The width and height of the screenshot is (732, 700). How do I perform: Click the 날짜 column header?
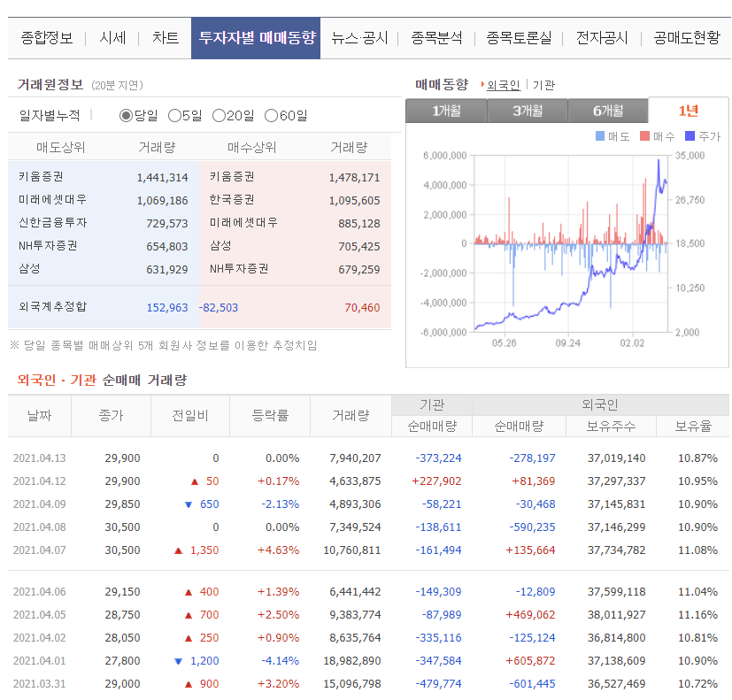pos(40,415)
